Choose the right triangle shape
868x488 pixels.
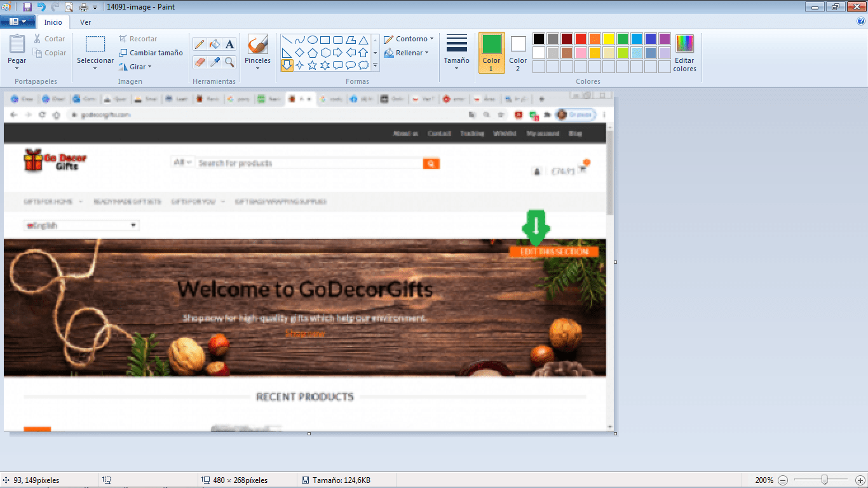(287, 53)
